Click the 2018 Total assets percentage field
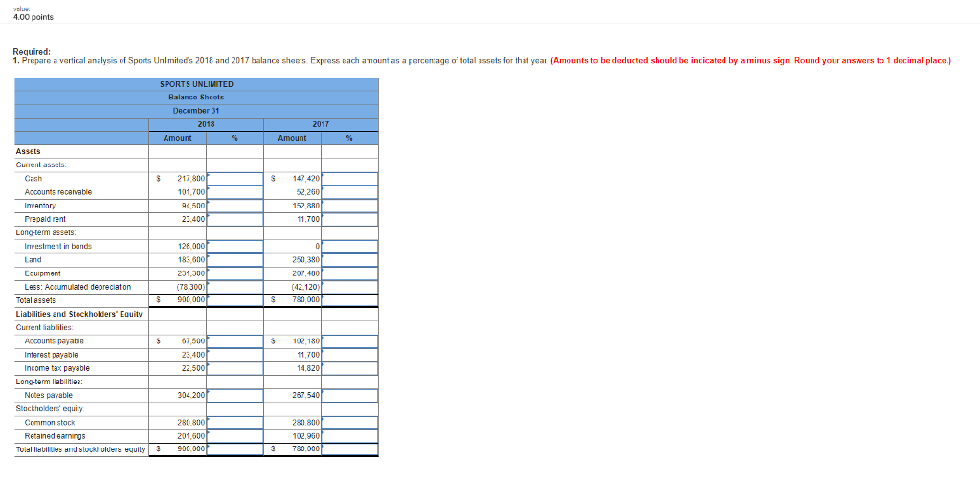980x481 pixels. (x=235, y=300)
